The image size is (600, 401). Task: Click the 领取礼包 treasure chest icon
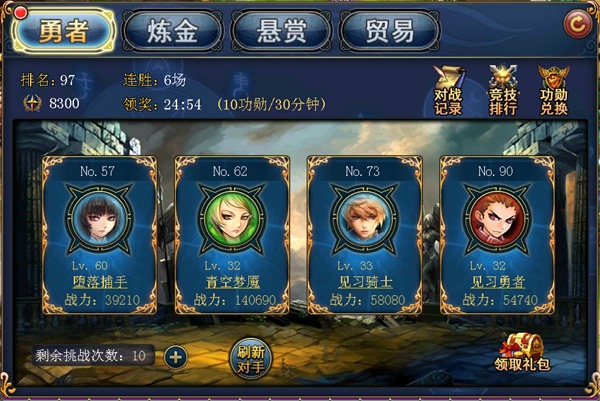[522, 352]
